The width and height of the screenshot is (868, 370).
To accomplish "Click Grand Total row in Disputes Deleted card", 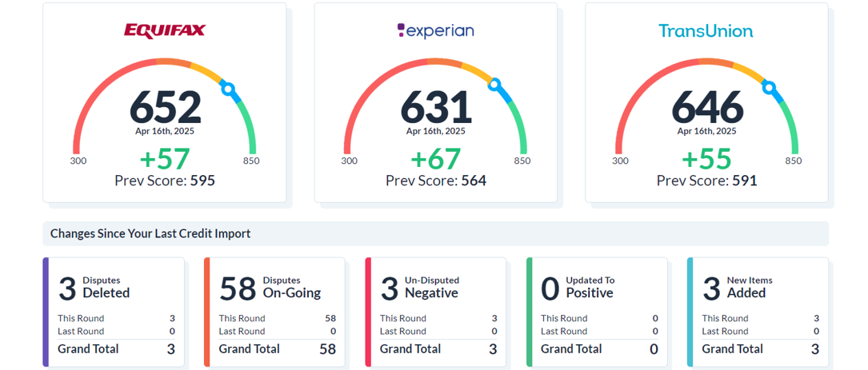I will click(116, 349).
